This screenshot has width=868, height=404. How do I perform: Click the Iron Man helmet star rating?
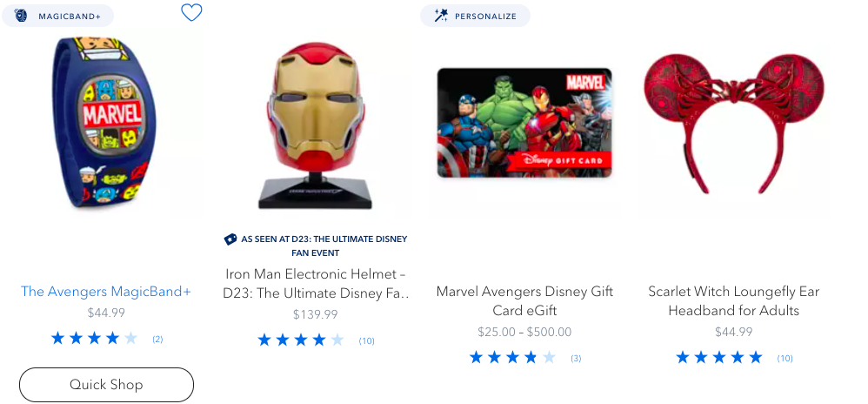301,340
